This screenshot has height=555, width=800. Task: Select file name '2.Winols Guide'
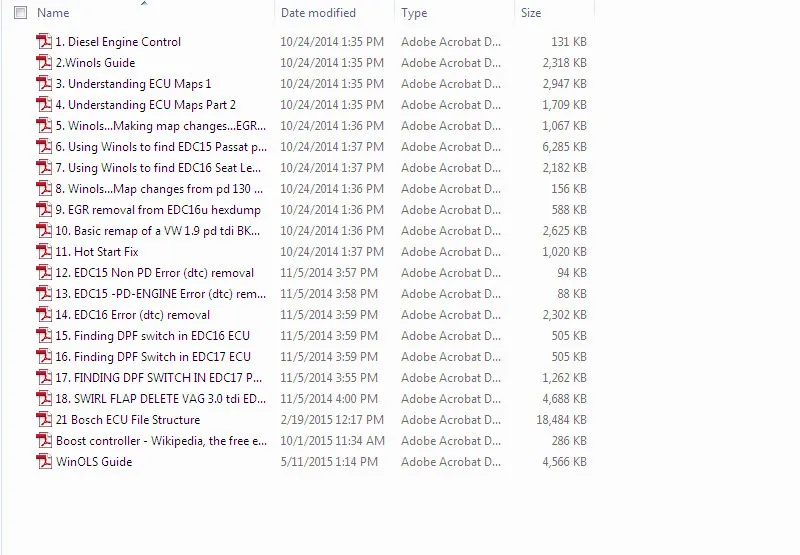95,63
